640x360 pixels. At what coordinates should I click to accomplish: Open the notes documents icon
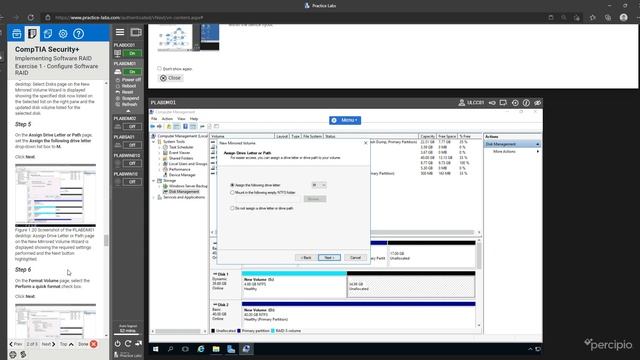pyautogui.click(x=48, y=33)
